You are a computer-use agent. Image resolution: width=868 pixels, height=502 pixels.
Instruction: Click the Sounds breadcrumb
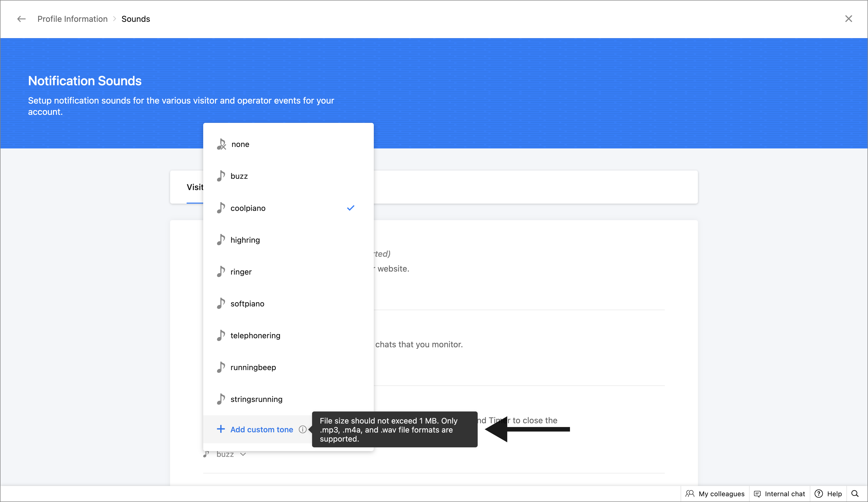(x=136, y=19)
